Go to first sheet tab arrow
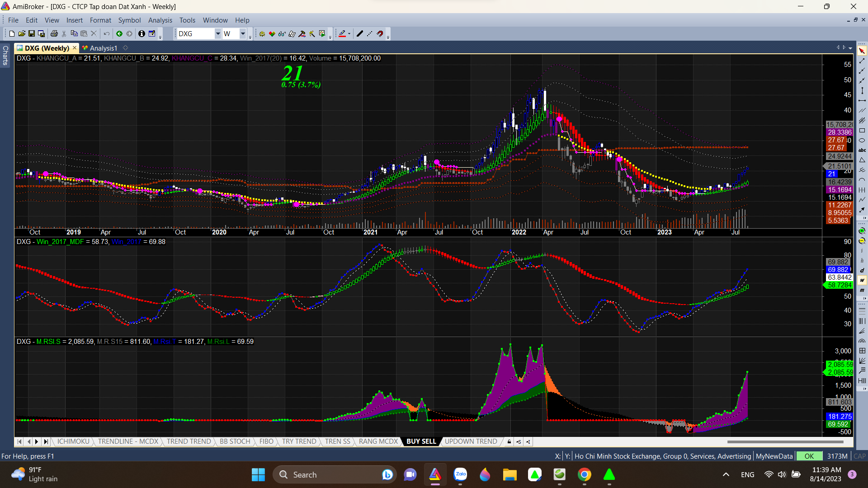 click(19, 441)
